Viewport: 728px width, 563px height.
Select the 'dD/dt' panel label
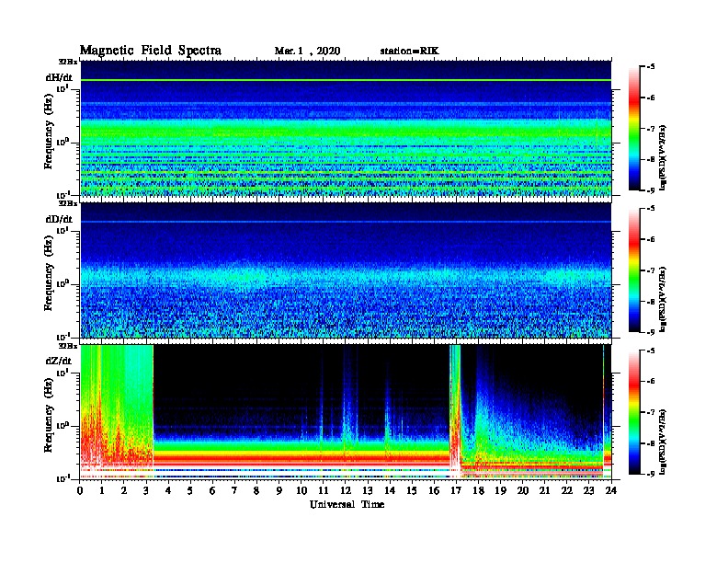point(59,219)
